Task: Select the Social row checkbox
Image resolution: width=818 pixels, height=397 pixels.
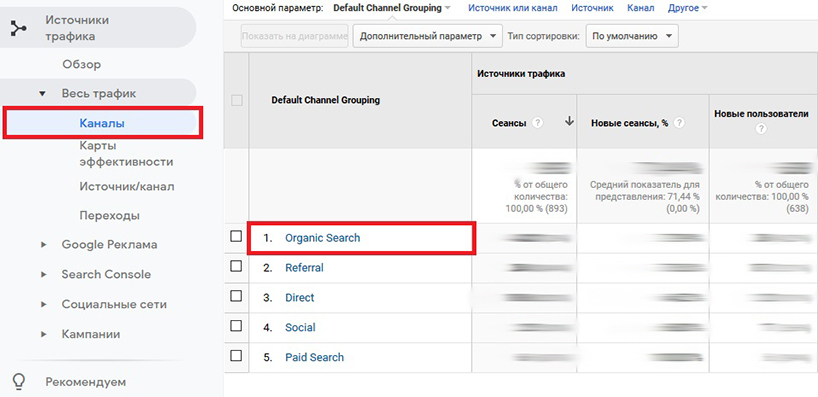Action: (x=236, y=326)
